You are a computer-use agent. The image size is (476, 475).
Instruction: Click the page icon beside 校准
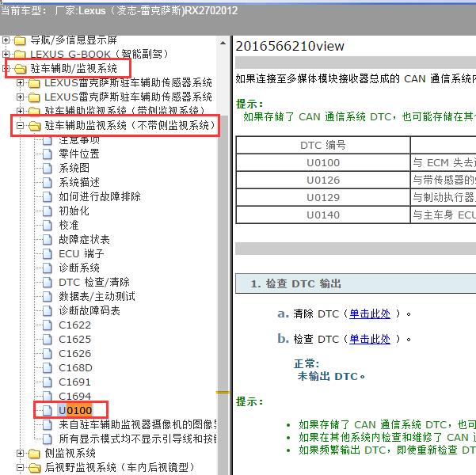(x=47, y=225)
